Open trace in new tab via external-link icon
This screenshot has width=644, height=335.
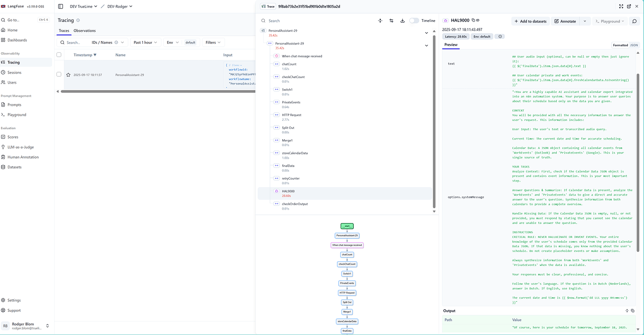click(629, 6)
